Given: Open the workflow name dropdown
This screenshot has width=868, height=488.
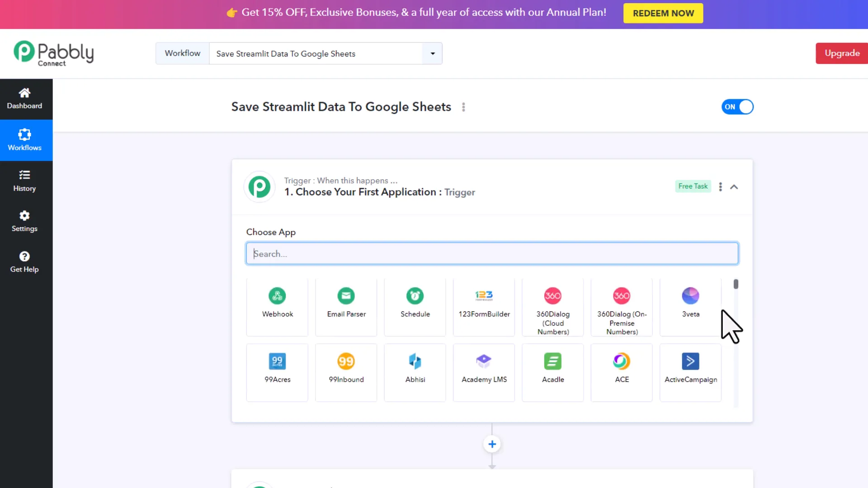Looking at the screenshot, I should (432, 53).
